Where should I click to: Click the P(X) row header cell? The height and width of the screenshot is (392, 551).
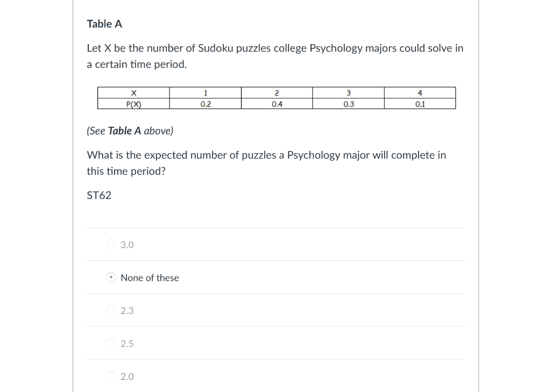click(133, 103)
